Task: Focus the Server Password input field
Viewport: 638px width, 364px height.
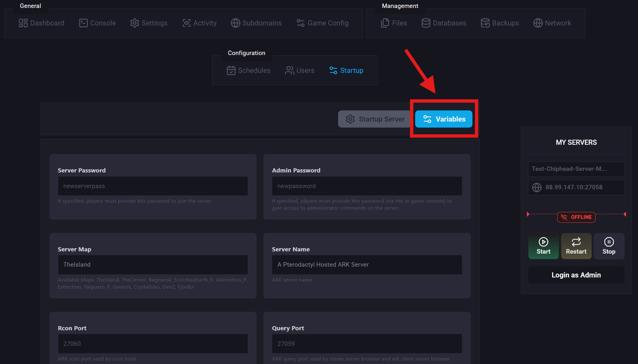Action: 153,186
